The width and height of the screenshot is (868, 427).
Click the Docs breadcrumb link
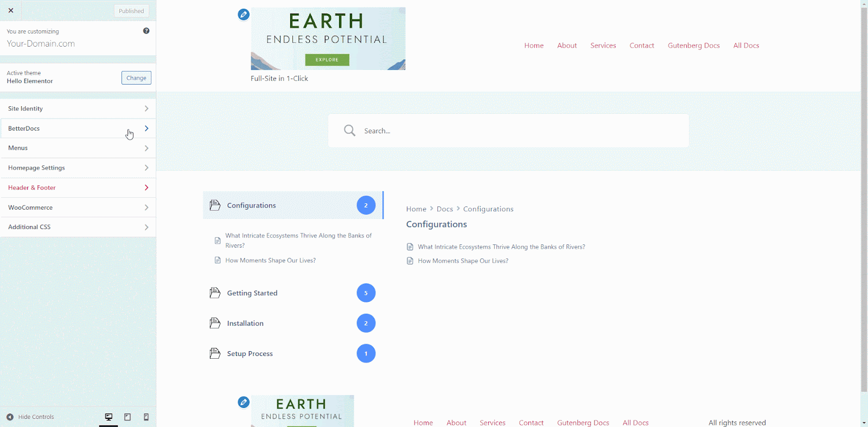point(445,209)
